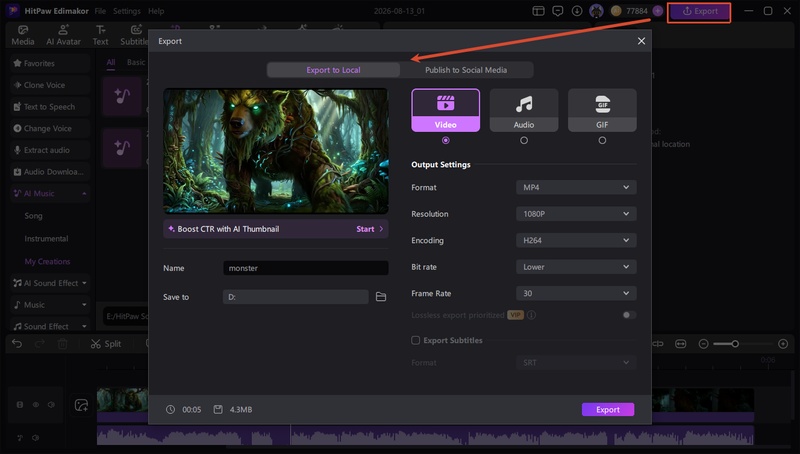Image resolution: width=800 pixels, height=454 pixels.
Task: Choose the Audio radio button
Action: point(524,140)
